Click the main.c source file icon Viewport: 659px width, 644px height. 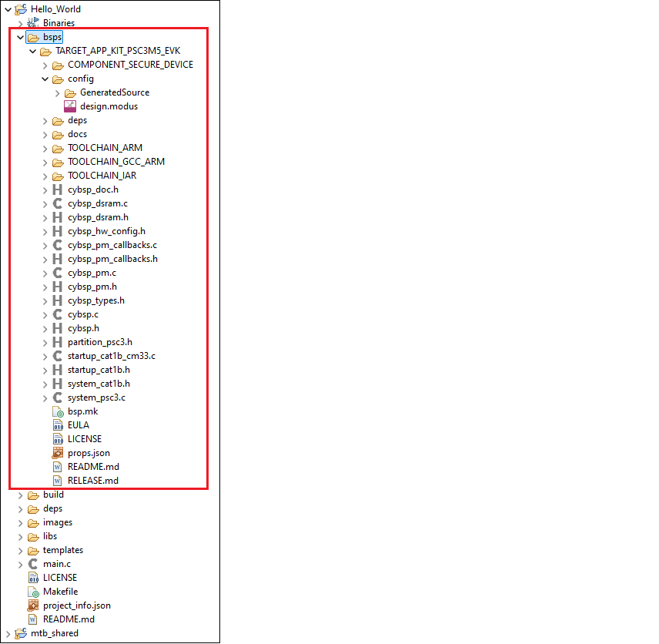[x=33, y=564]
